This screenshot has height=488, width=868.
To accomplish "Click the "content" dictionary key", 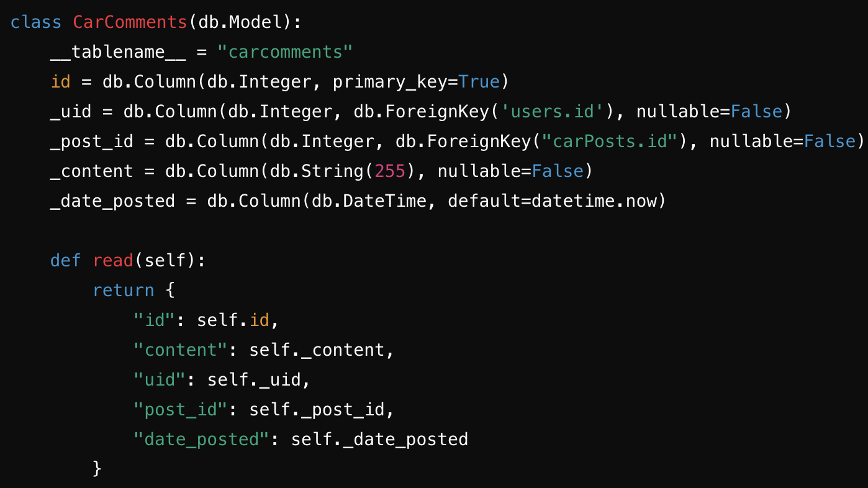I will coord(181,350).
